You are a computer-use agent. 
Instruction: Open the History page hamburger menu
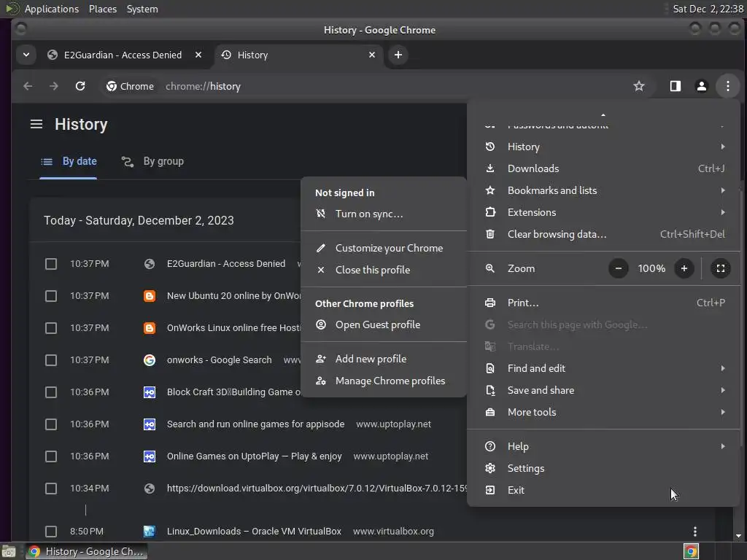coord(36,124)
